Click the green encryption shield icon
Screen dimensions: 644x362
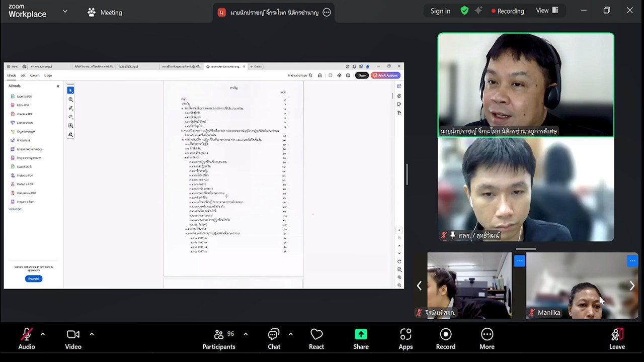(x=464, y=11)
